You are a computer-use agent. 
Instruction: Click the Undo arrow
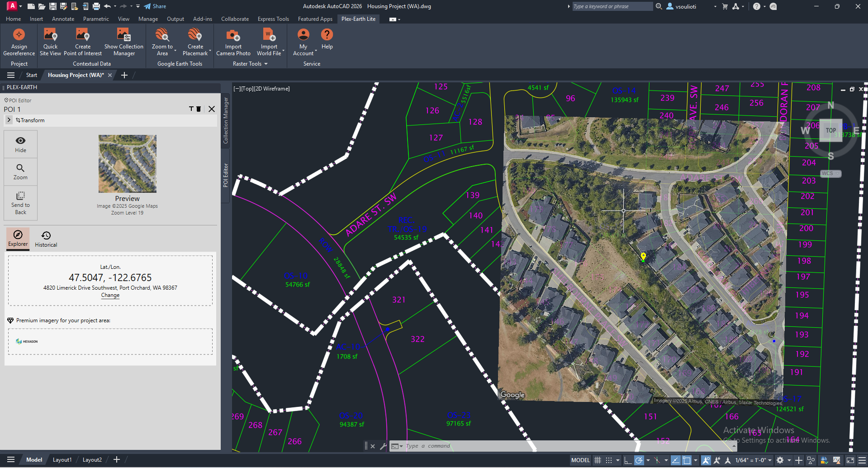(107, 6)
